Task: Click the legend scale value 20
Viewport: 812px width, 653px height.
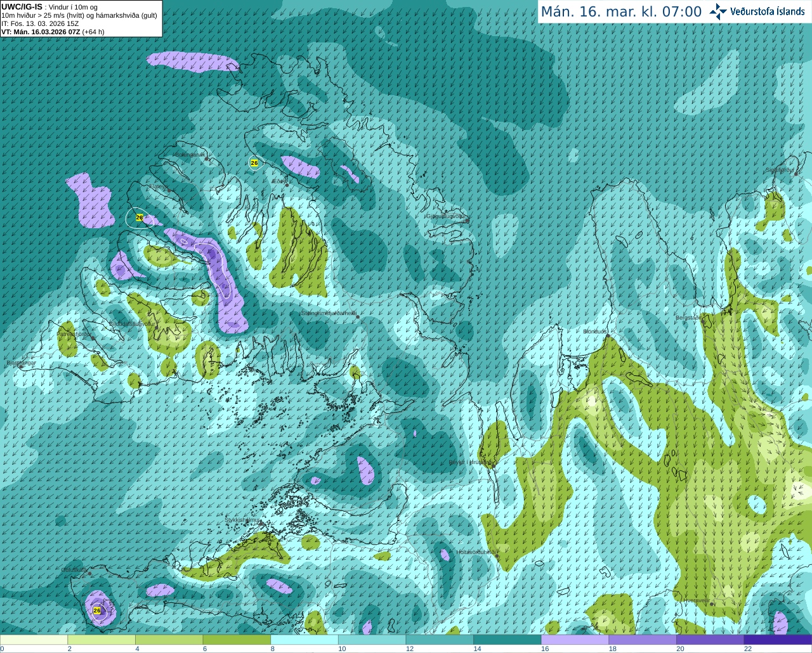Action: 680,649
